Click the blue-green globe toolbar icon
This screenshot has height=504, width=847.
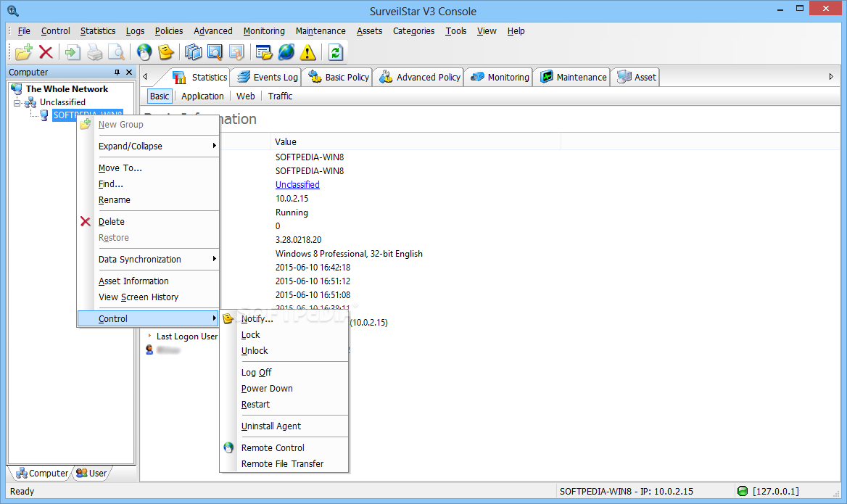[x=286, y=52]
